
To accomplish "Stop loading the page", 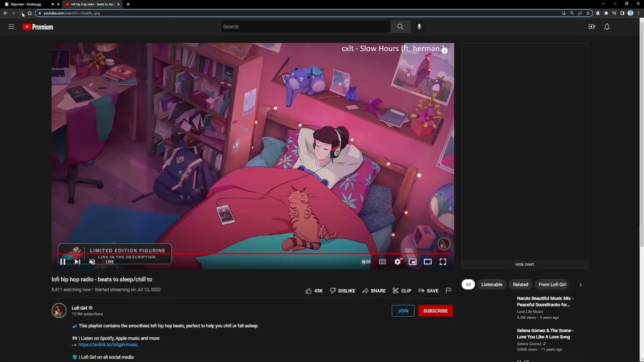I will 22,13.
